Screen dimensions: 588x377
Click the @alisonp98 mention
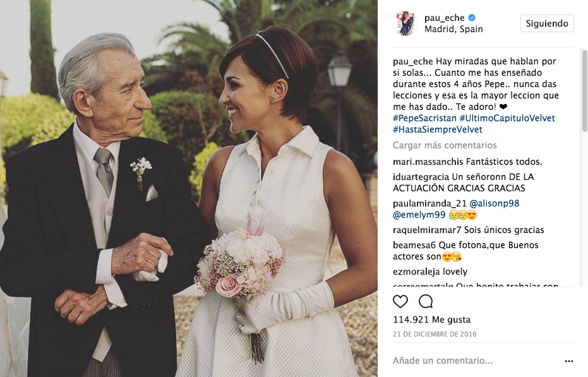[495, 203]
